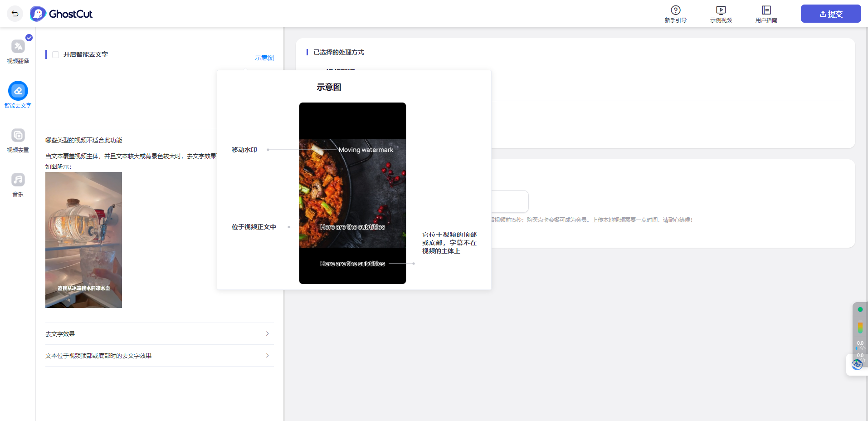Switch to the 音乐 tab in the sidebar
The height and width of the screenshot is (421, 868).
pyautogui.click(x=18, y=183)
